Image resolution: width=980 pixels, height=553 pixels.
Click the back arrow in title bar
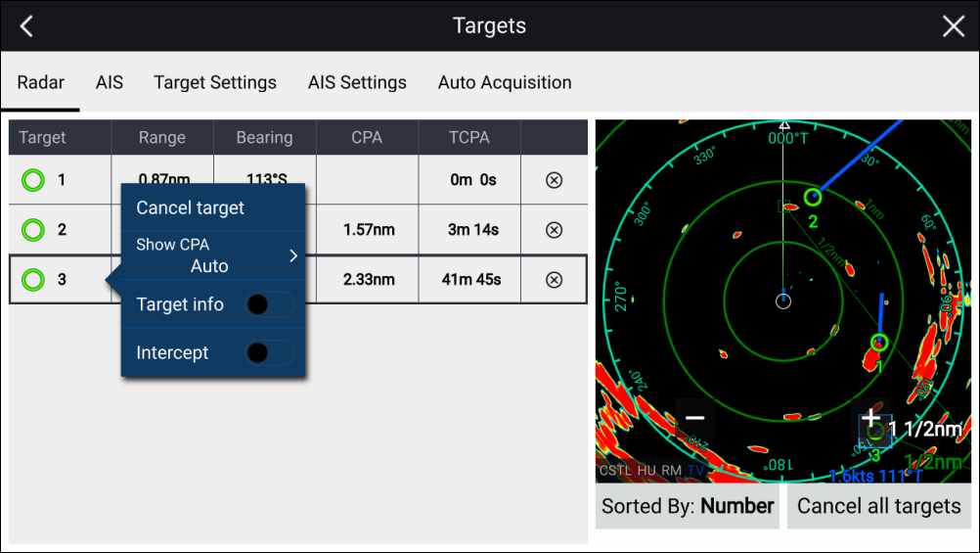click(x=26, y=26)
